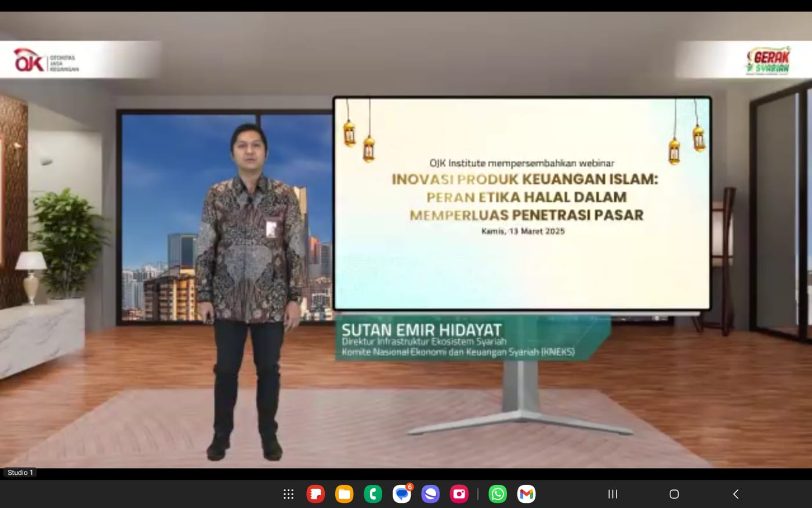The image size is (812, 508).
Task: Open Messages with 6 unread badge
Action: (401, 494)
